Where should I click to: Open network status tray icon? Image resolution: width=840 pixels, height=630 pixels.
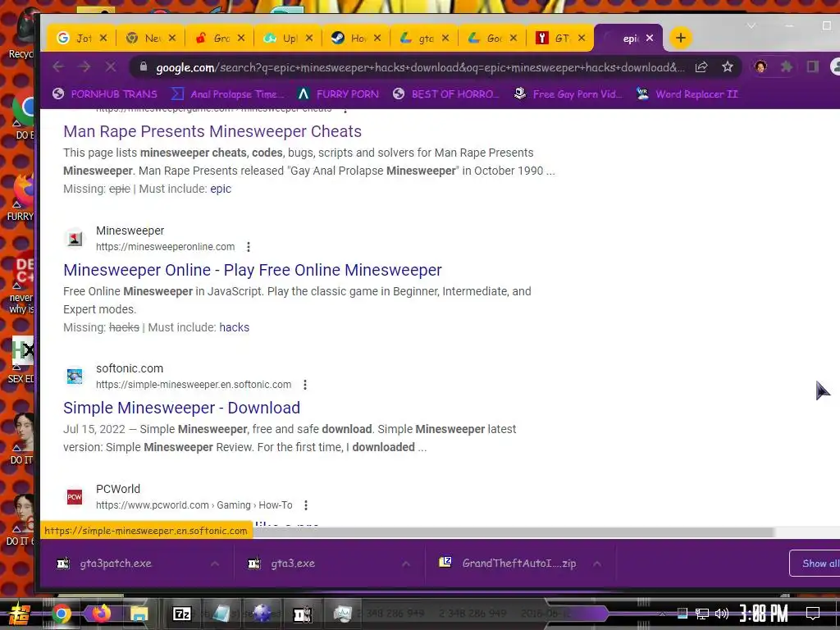pos(702,614)
